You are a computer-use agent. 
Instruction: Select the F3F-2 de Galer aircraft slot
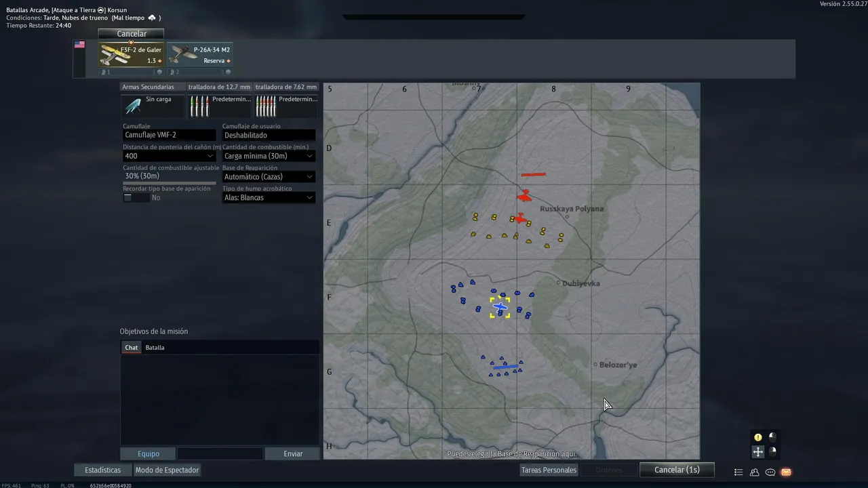point(131,55)
